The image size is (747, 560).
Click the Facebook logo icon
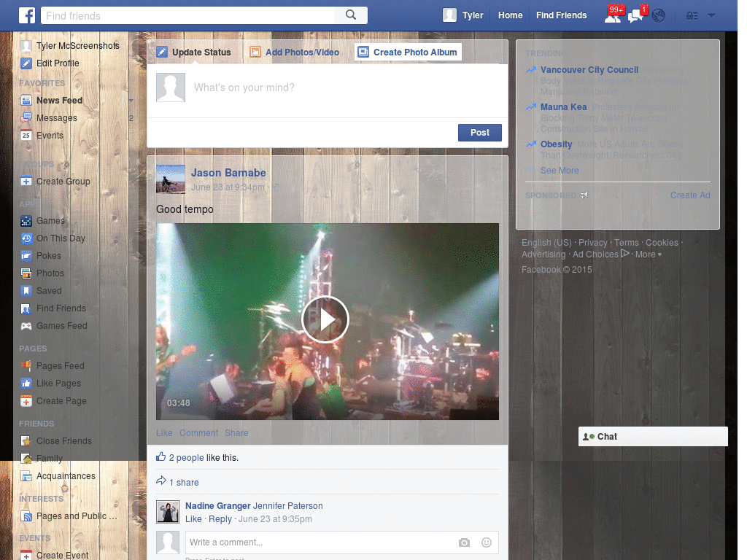[27, 15]
